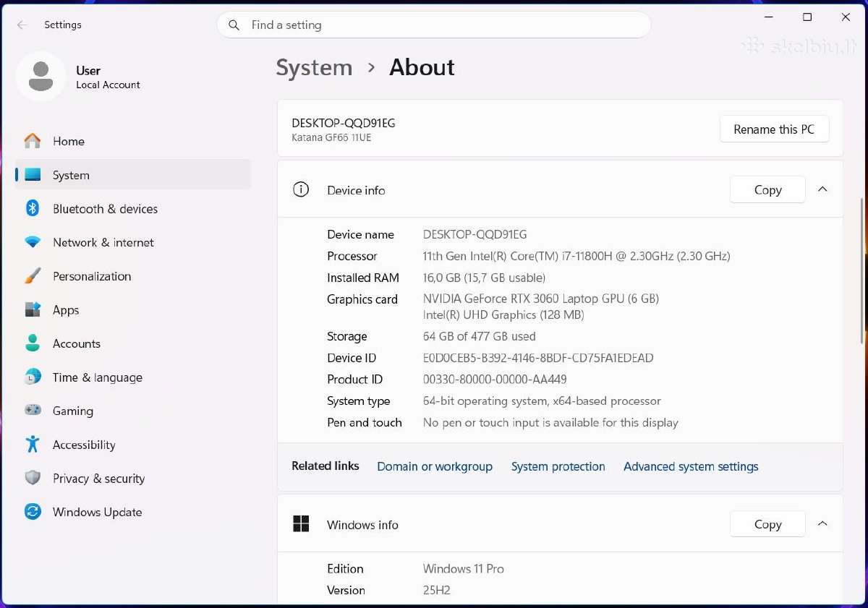The image size is (868, 608).
Task: Click the Device ID value text
Action: point(538,358)
